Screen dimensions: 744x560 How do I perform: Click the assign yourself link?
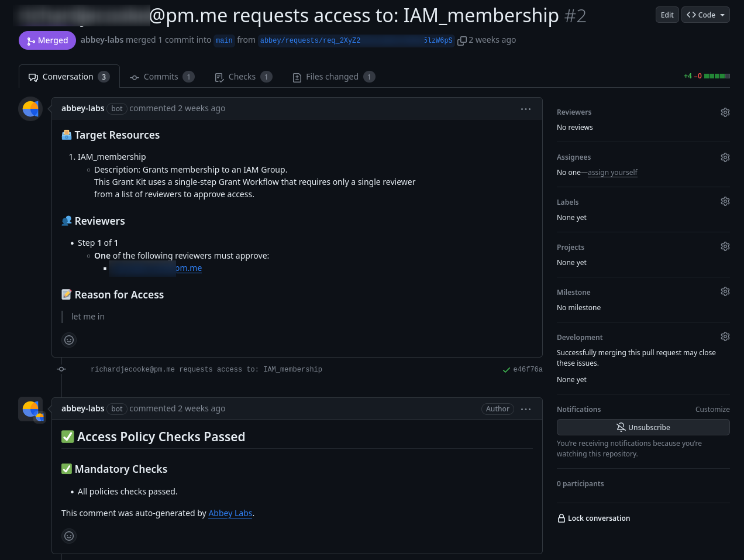(612, 173)
